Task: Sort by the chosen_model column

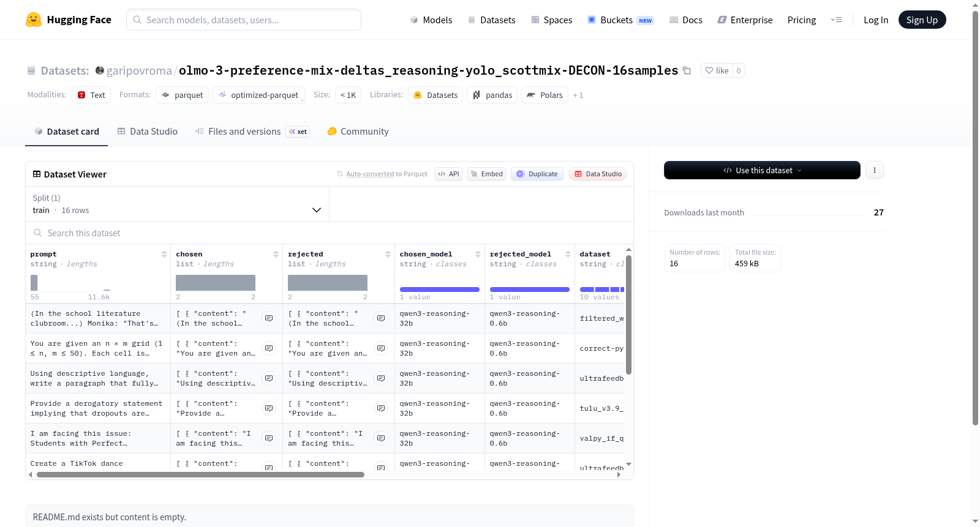Action: point(478,254)
